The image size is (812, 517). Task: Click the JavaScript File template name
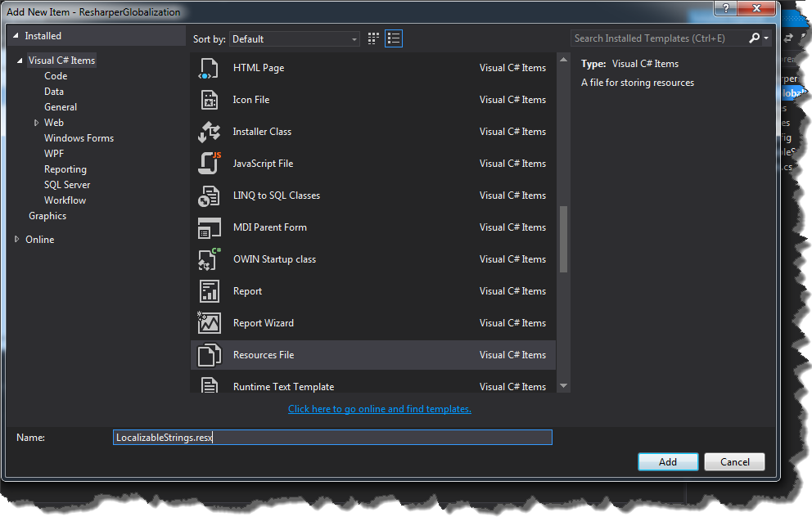coord(263,164)
